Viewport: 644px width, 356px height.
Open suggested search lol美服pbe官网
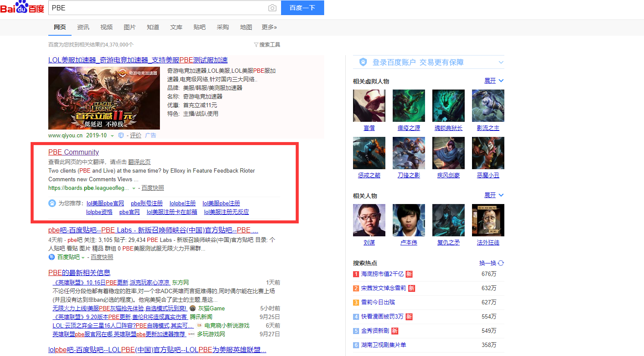click(105, 203)
